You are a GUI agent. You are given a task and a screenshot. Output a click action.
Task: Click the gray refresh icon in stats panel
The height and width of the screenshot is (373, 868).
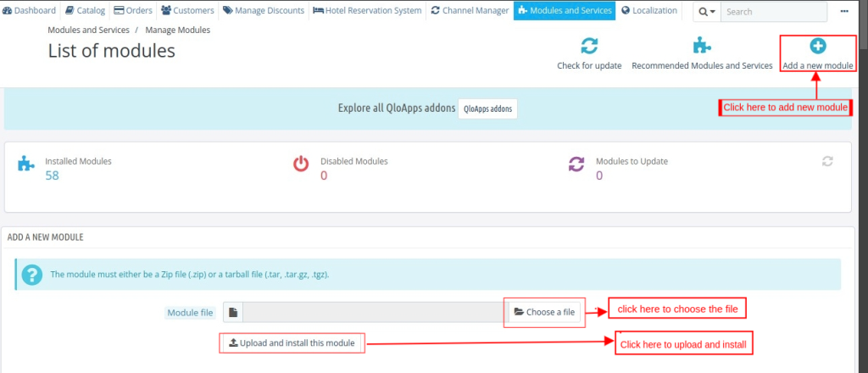click(827, 161)
